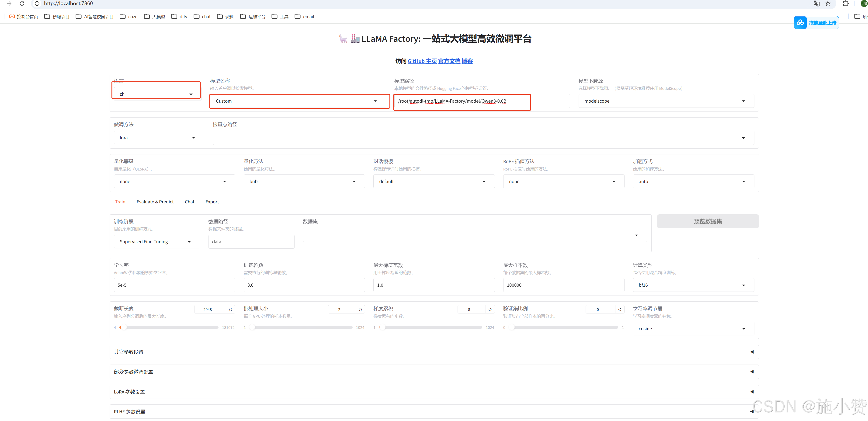
Task: Expand the 部分参数微调设置 section
Action: (x=434, y=372)
